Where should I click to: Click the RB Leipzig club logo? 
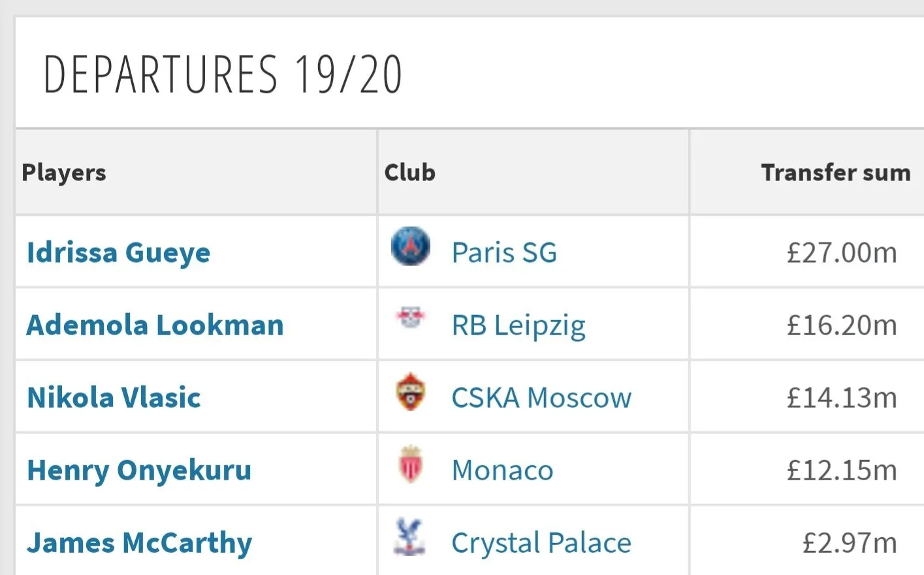(410, 318)
